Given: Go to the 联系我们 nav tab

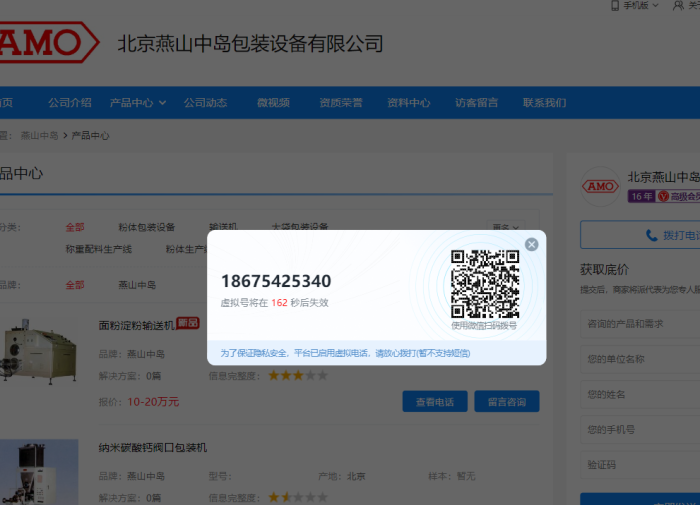Looking at the screenshot, I should click(x=544, y=103).
